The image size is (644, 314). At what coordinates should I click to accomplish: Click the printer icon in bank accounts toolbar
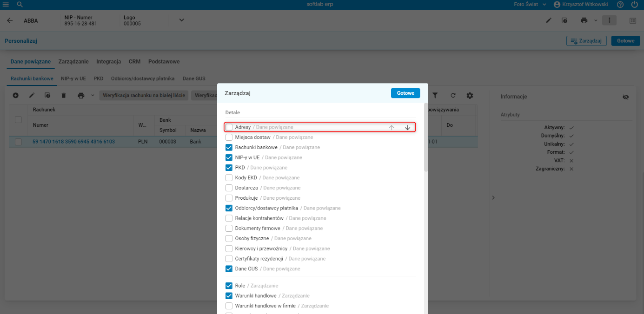tap(81, 95)
